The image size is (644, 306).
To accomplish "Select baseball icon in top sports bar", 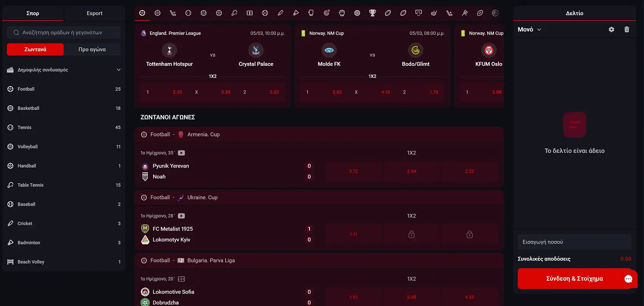I will (x=265, y=13).
